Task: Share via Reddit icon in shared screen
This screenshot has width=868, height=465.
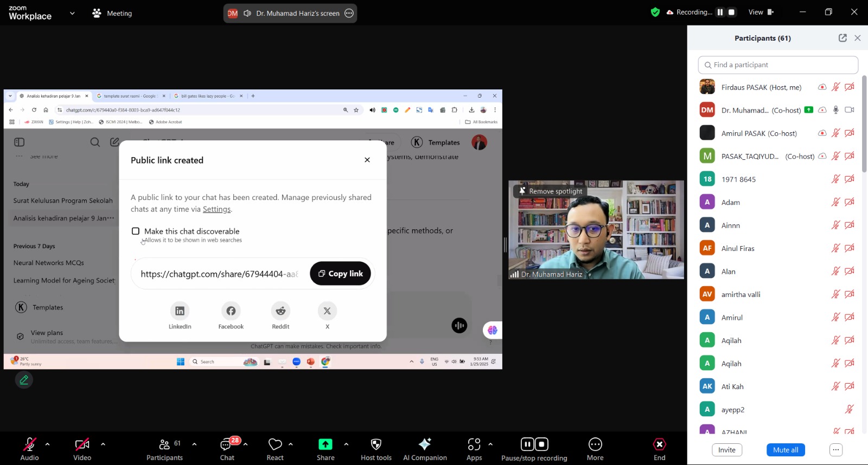Action: coord(280,311)
